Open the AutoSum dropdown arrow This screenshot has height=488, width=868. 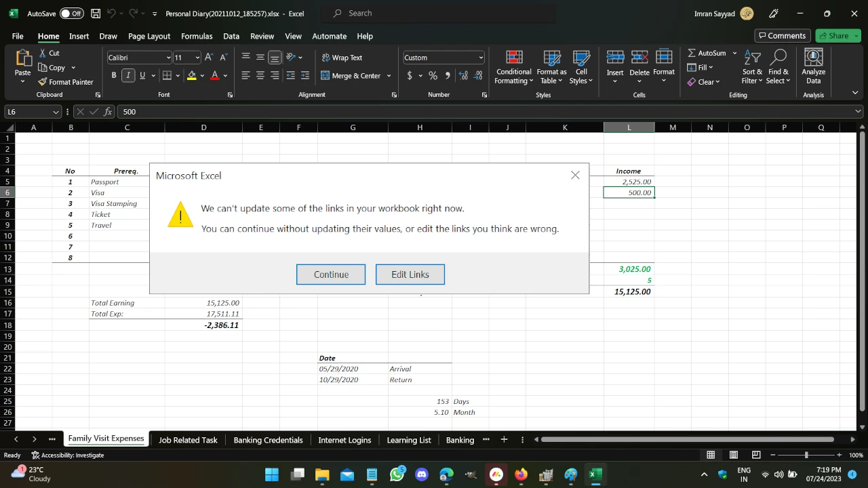pyautogui.click(x=734, y=53)
